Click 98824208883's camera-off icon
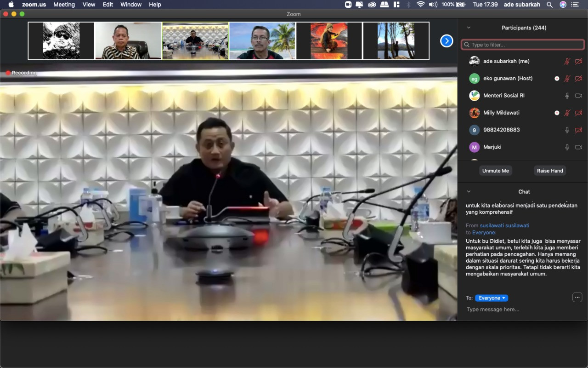Screen dimensions: 588x368 [579, 130]
